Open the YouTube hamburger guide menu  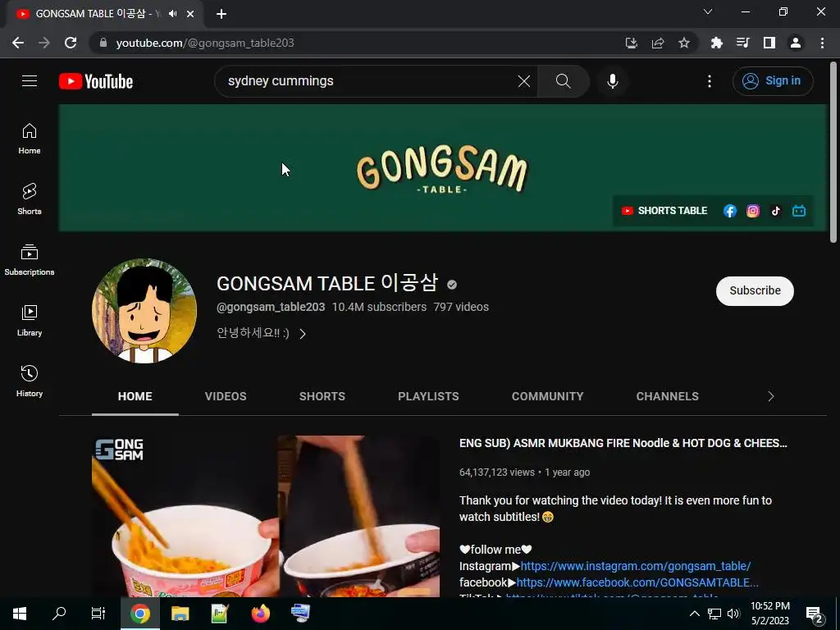[x=30, y=81]
